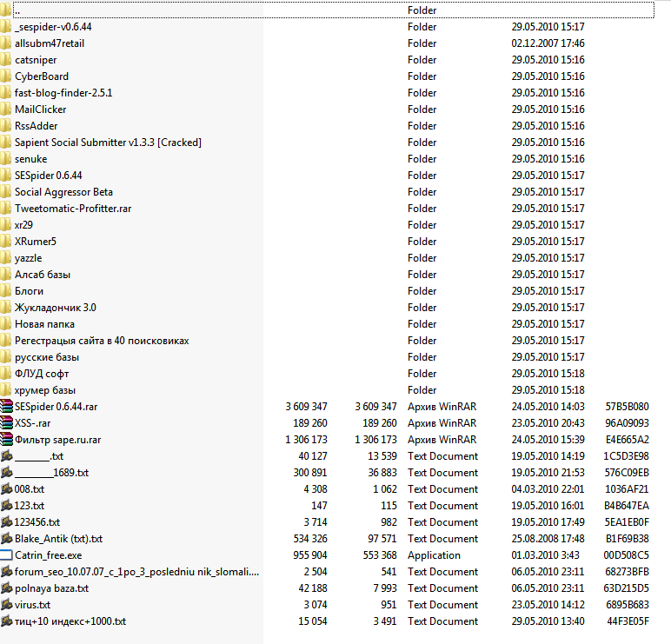Screen dimensions: 671x644
Task: Click the date 04.03.2010 22:01
Action: [548, 489]
